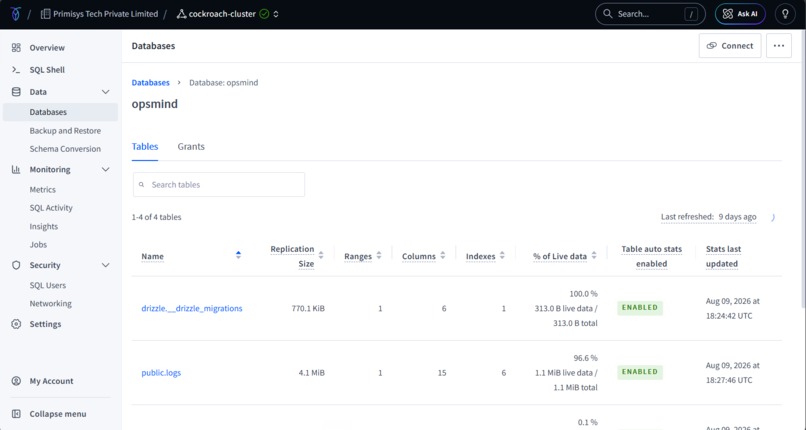Open Jobs under Monitoring
Viewport: 806px width, 430px height.
pos(38,245)
